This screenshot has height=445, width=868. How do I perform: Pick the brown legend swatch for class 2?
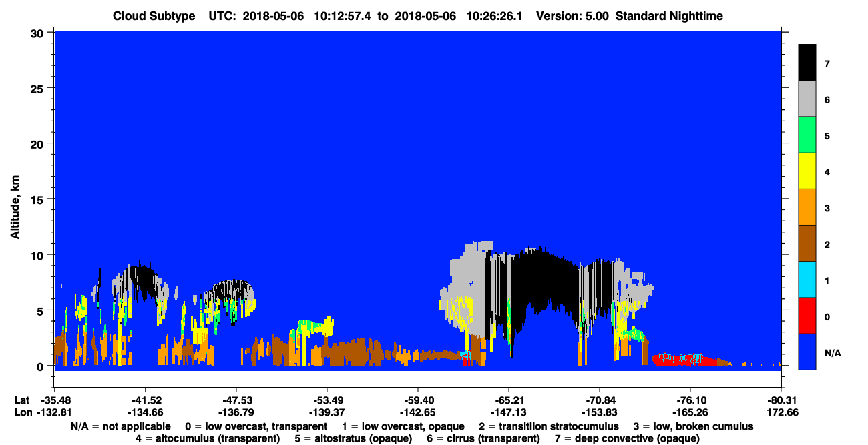coord(807,244)
